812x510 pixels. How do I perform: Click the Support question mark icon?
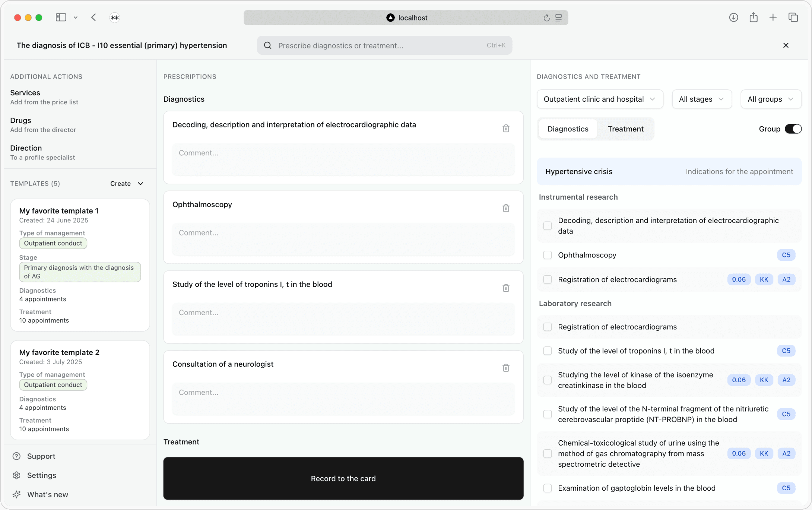coord(16,456)
